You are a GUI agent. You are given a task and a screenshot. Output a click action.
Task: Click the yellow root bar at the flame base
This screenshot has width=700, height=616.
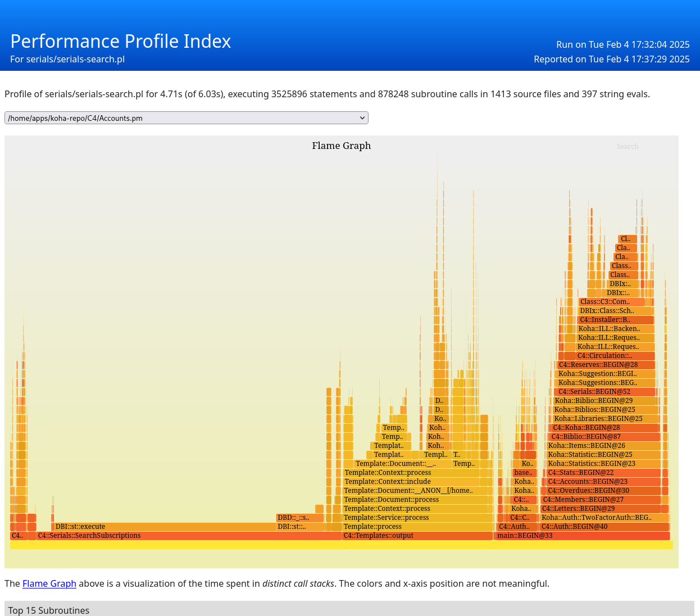click(341, 545)
